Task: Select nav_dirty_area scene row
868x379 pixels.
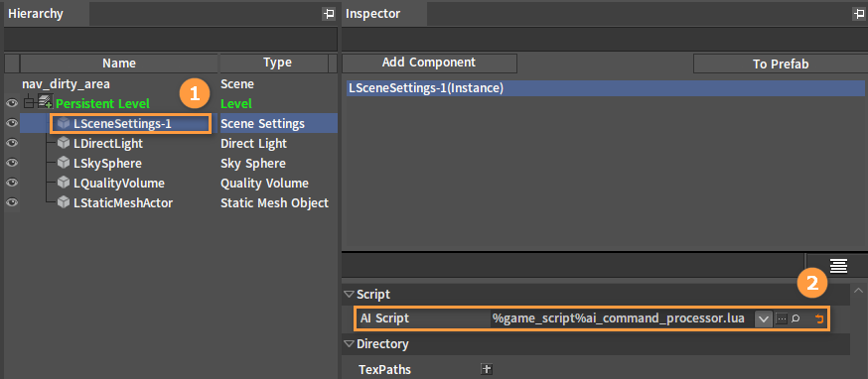Action: (66, 84)
